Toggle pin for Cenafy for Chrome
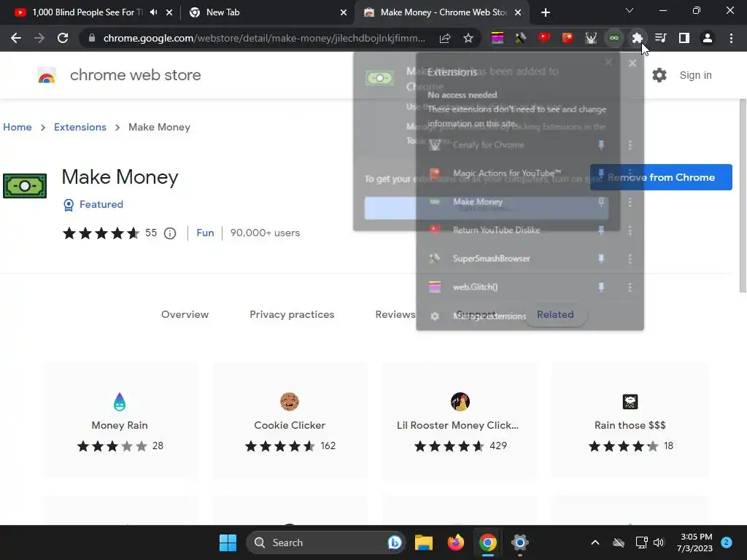The width and height of the screenshot is (747, 560). coord(601,145)
